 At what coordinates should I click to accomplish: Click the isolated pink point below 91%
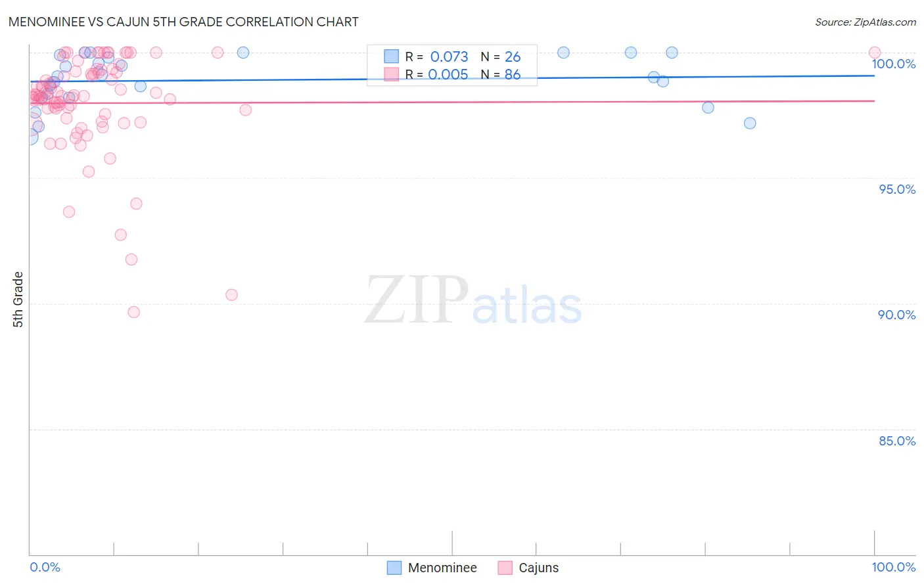pos(231,295)
